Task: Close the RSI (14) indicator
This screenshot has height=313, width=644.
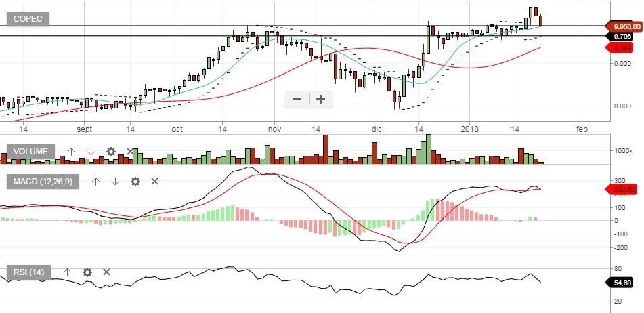Action: click(x=106, y=272)
